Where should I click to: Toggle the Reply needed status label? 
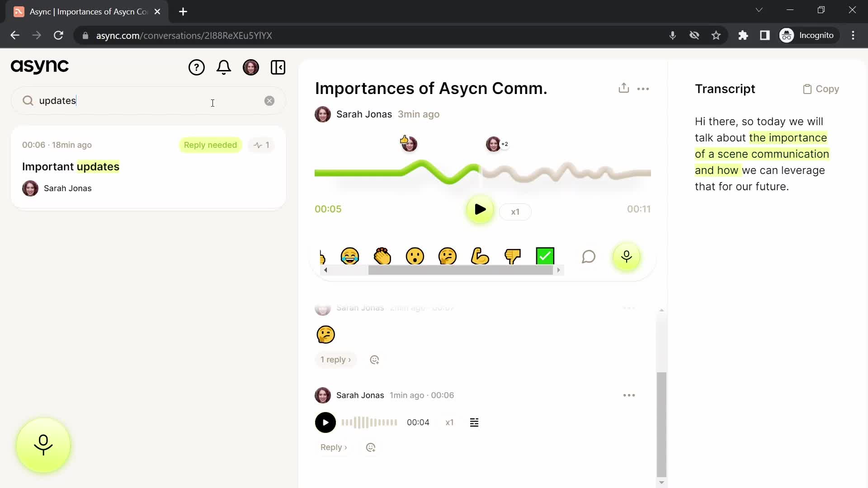[x=210, y=144]
